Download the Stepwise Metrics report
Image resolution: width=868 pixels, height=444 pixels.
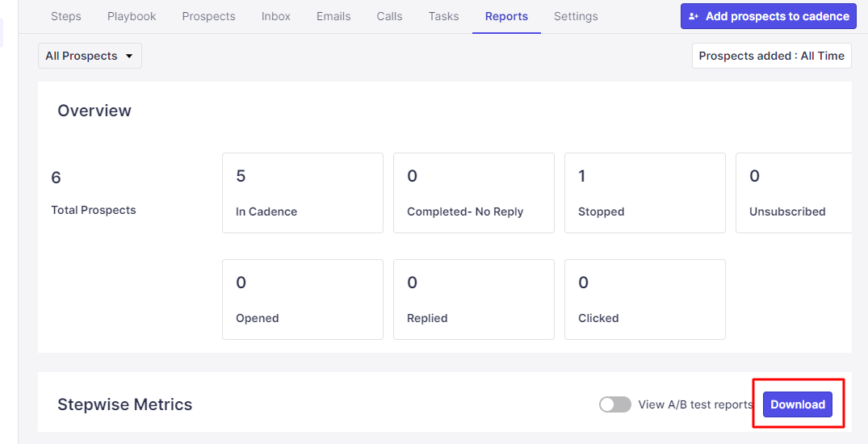pyautogui.click(x=798, y=404)
